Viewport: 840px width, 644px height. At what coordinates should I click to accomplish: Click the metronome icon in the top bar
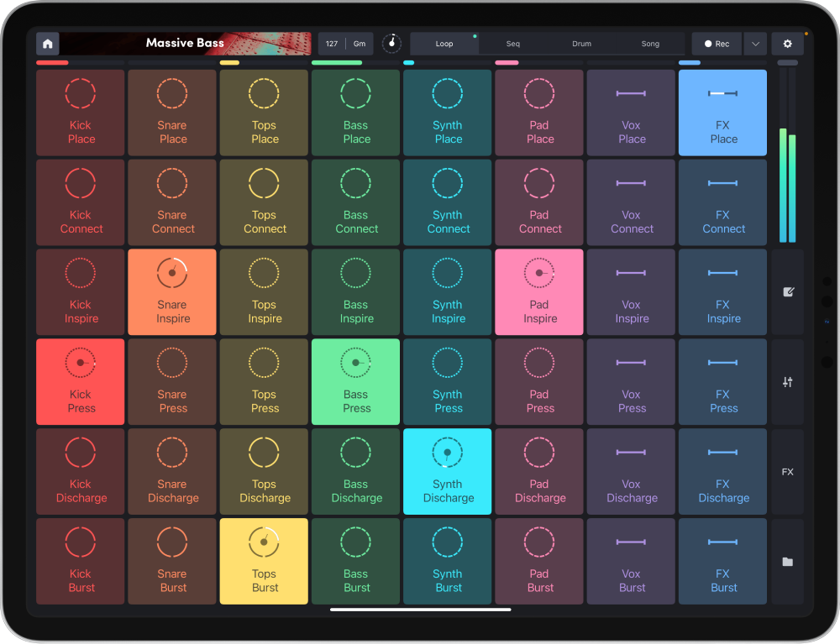391,43
